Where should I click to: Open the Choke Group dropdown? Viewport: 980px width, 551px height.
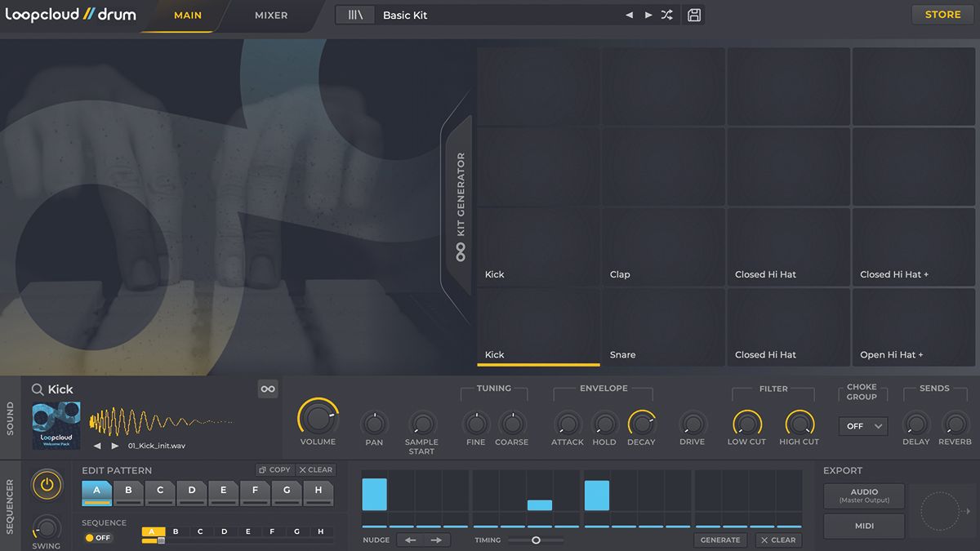862,426
